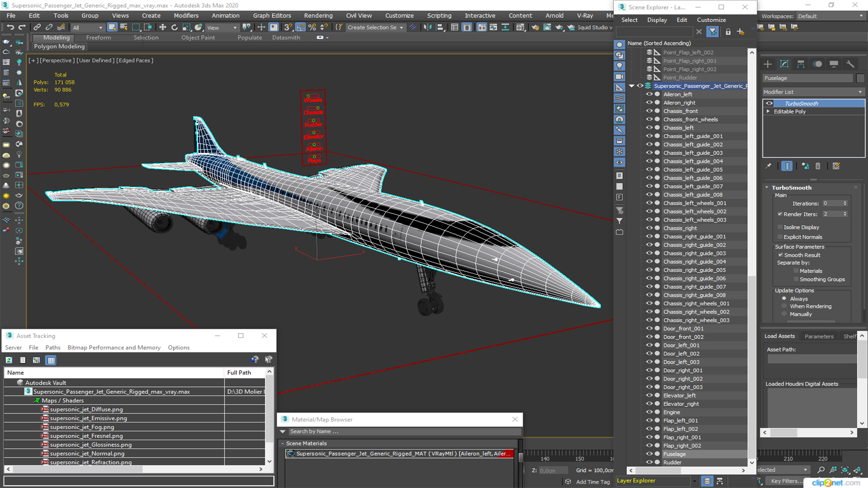Open Configure Modifier Sets icon
Viewport: 868px width, 488px height.
click(836, 166)
